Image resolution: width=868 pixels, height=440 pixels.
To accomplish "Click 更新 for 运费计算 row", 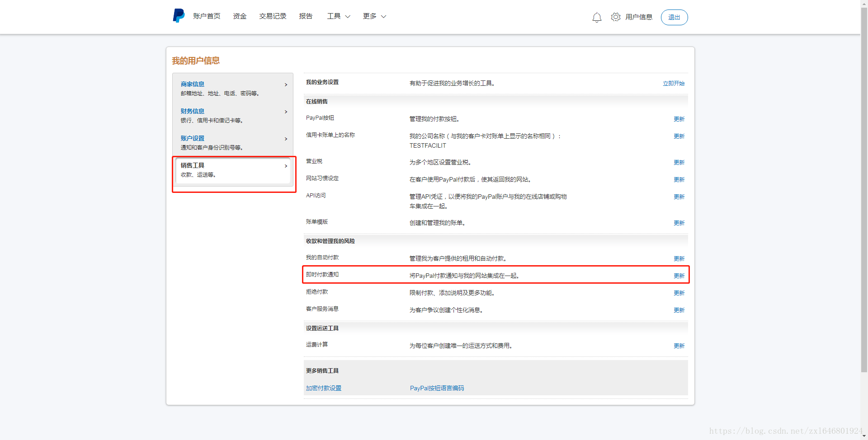I will coord(679,346).
